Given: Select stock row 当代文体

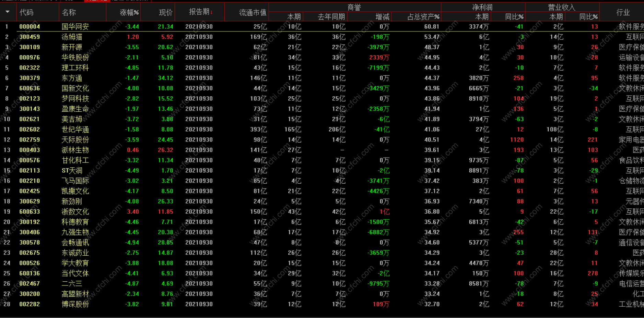Looking at the screenshot, I should pyautogui.click(x=322, y=273).
